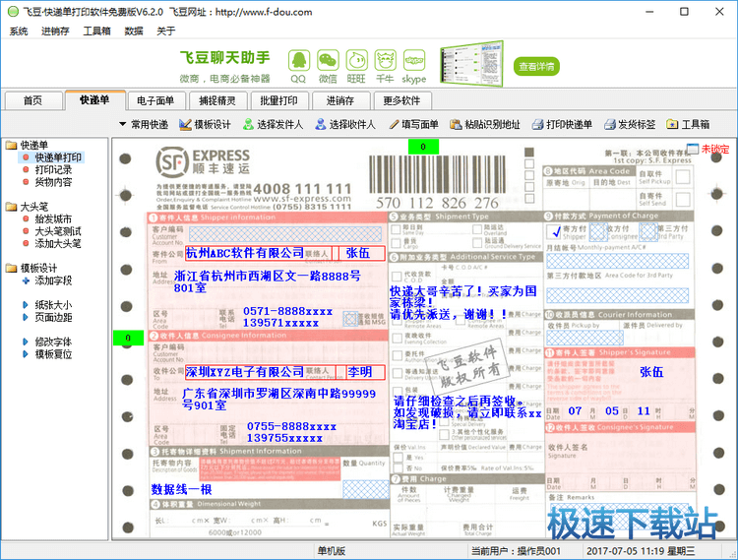The image size is (738, 560).
Task: Select 大头笔测试 tree item
Action: click(x=58, y=231)
